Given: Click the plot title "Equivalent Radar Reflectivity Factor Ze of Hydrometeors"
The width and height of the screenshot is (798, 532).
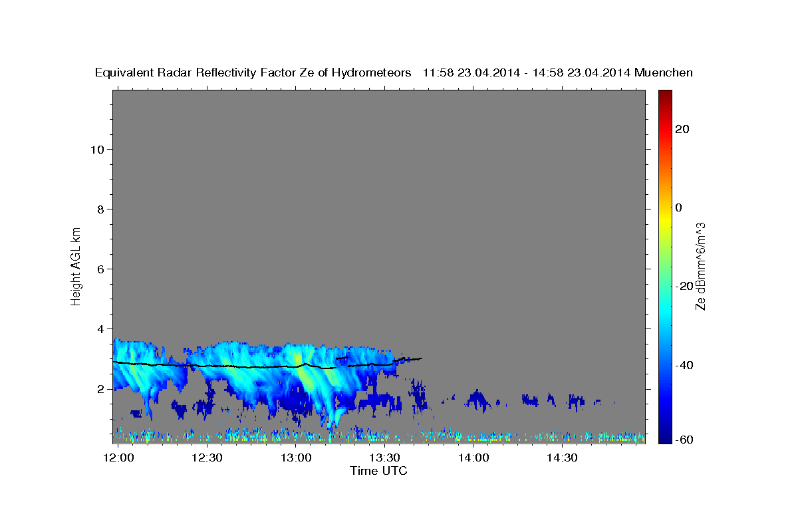Looking at the screenshot, I should 253,72.
